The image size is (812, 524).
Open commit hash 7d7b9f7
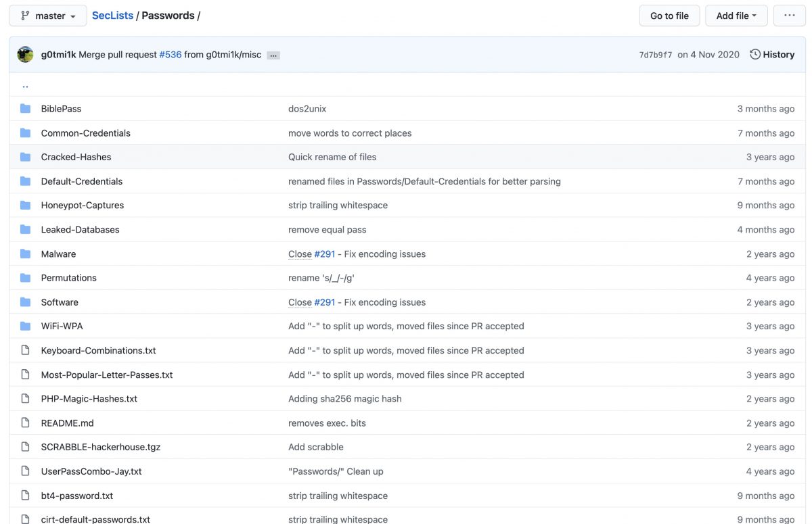(x=655, y=55)
